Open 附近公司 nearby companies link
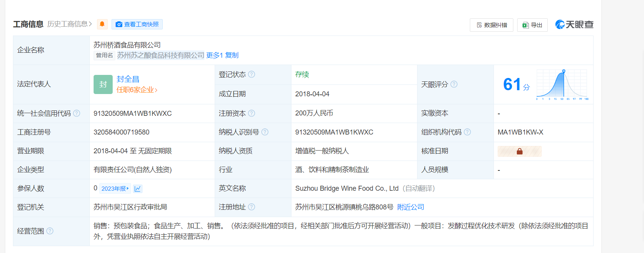The image size is (644, 253). coord(411,207)
